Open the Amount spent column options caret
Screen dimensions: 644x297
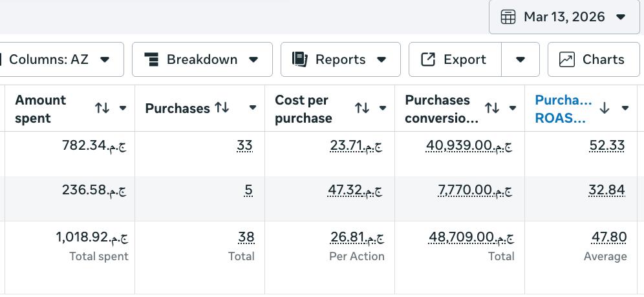(123, 108)
